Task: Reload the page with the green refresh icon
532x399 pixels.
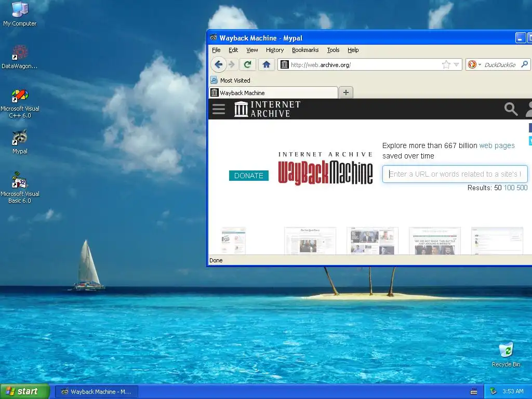Action: (248, 64)
